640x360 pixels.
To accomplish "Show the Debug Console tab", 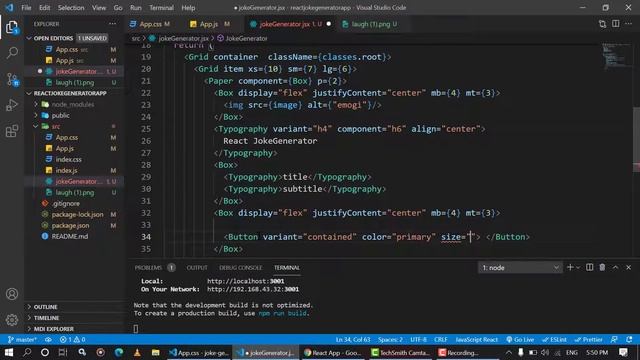I will (x=240, y=267).
